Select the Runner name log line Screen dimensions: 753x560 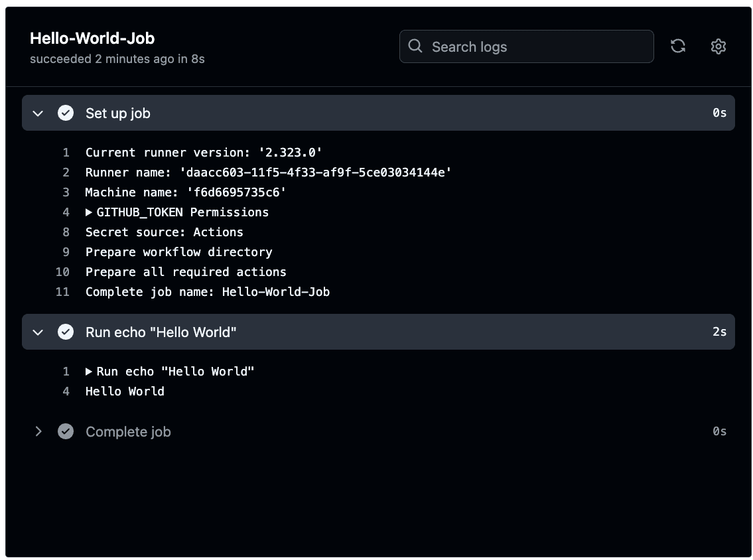269,173
